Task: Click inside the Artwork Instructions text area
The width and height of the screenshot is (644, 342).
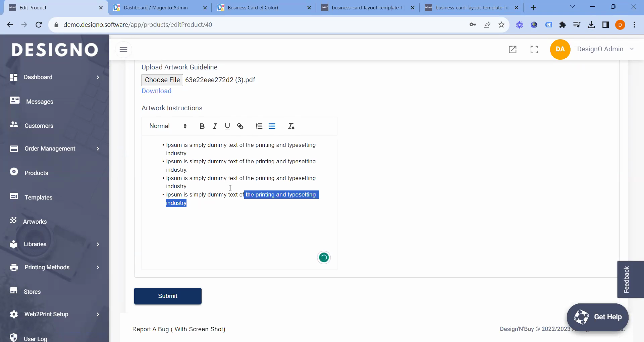Action: [x=239, y=231]
